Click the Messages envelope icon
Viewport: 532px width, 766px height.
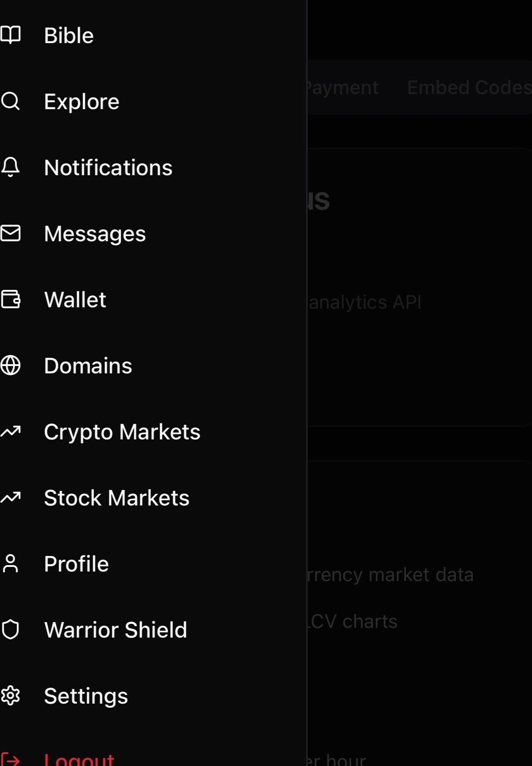pyautogui.click(x=11, y=233)
